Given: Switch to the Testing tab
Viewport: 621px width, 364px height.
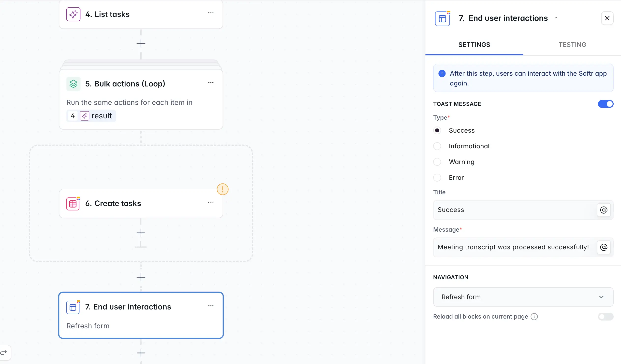Looking at the screenshot, I should [572, 44].
